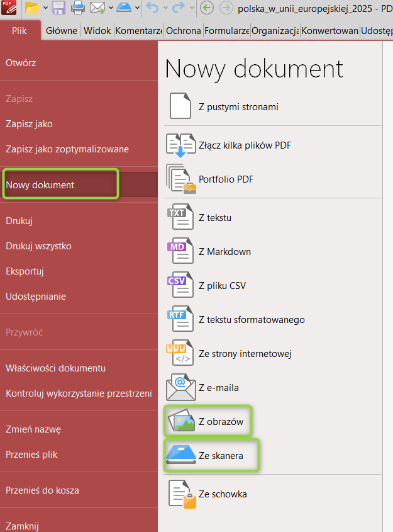Select Drukuj wszystko menu entry
Screen dimensions: 393x532
coord(79,246)
